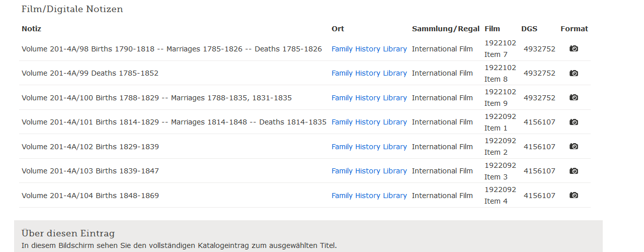Open Family History Library link for Volume 201-4A/98
Viewport: 644px width, 252px height.
click(x=369, y=49)
